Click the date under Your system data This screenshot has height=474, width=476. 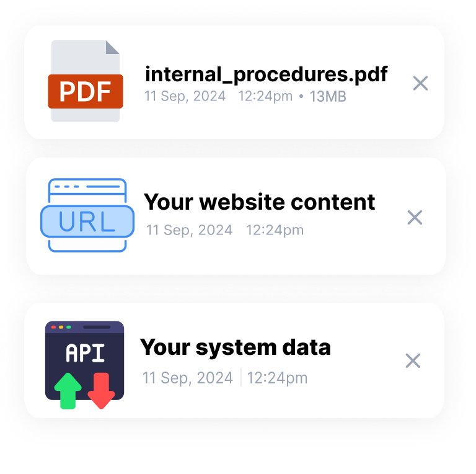(188, 378)
